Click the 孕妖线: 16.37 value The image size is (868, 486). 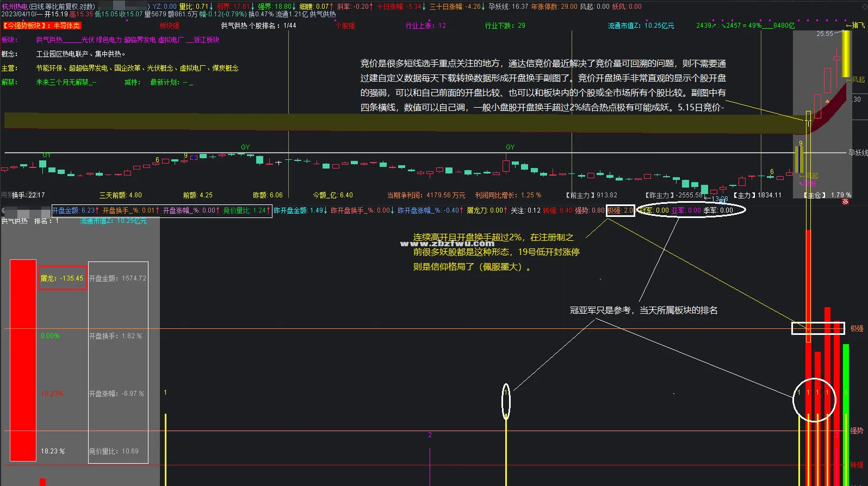point(508,7)
